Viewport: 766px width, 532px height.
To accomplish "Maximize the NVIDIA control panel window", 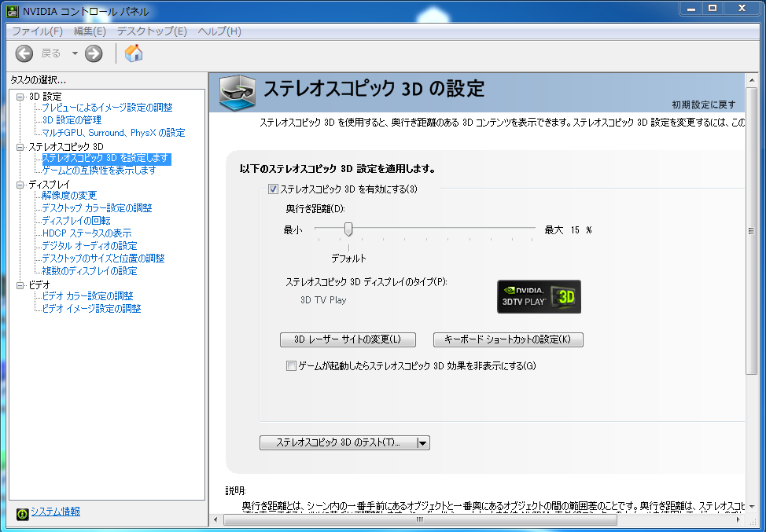I will coord(713,9).
